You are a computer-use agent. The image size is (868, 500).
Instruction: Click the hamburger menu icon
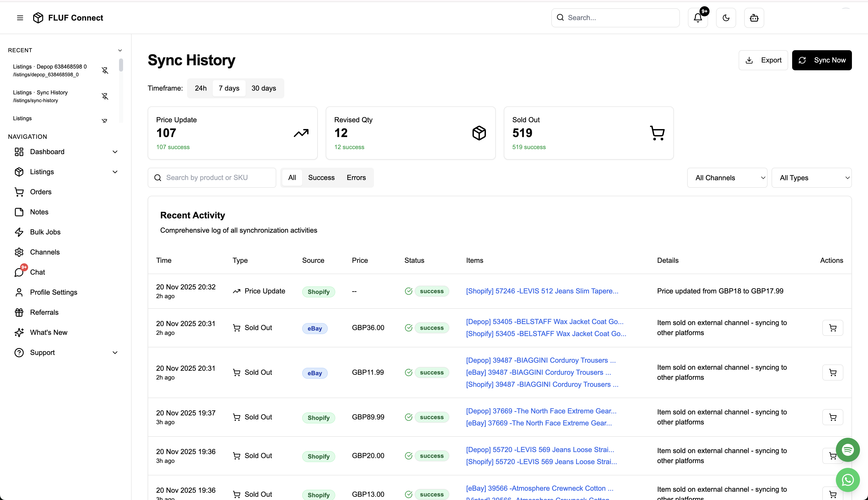pyautogui.click(x=20, y=18)
